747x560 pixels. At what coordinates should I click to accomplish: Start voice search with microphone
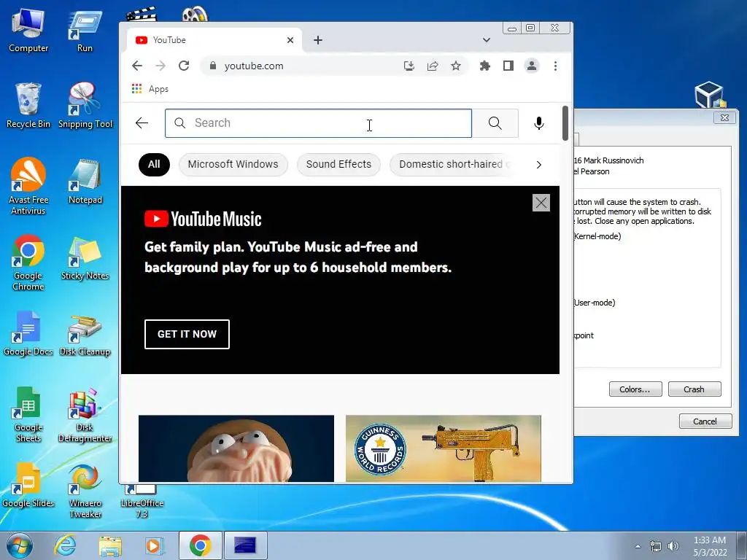click(539, 123)
